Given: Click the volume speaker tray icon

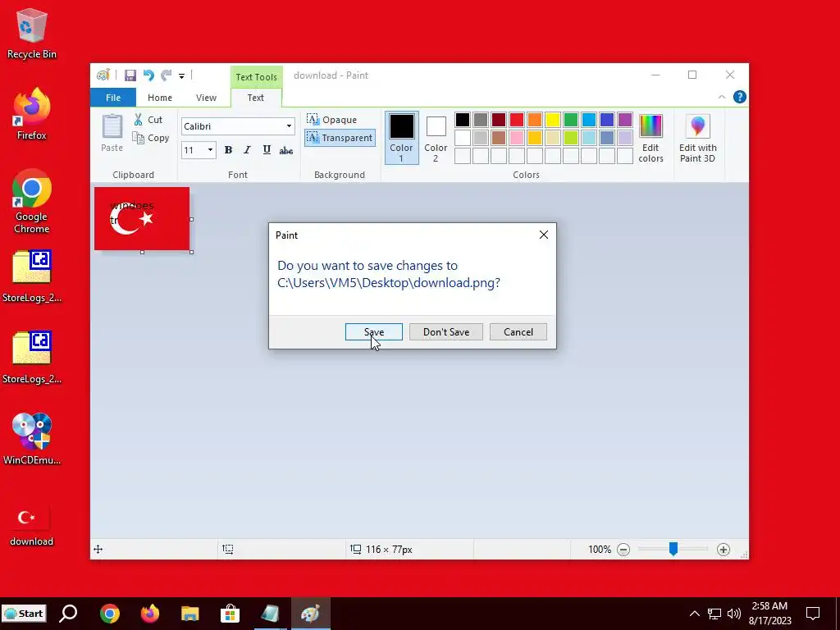Looking at the screenshot, I should (734, 614).
